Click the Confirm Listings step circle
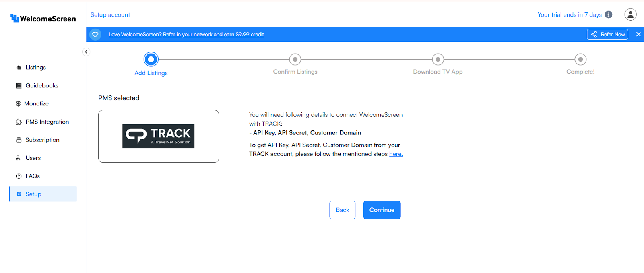The height and width of the screenshot is (273, 644). coord(295,59)
